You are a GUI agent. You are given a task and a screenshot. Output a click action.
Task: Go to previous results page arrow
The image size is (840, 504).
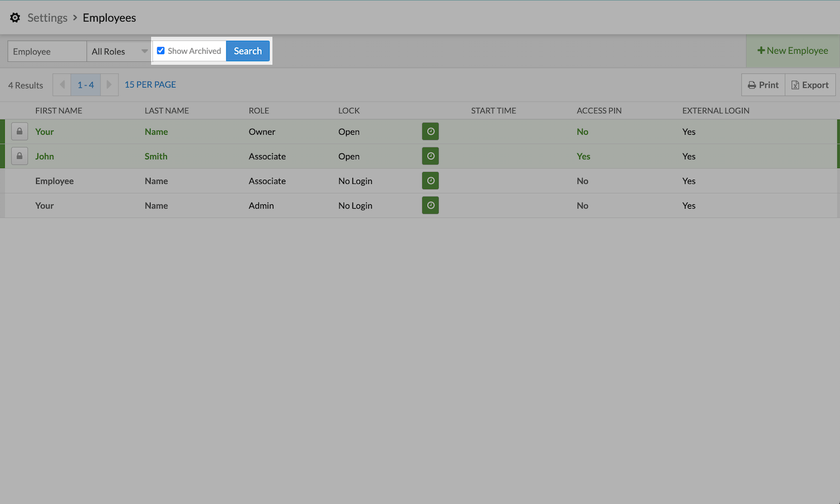[x=62, y=85]
